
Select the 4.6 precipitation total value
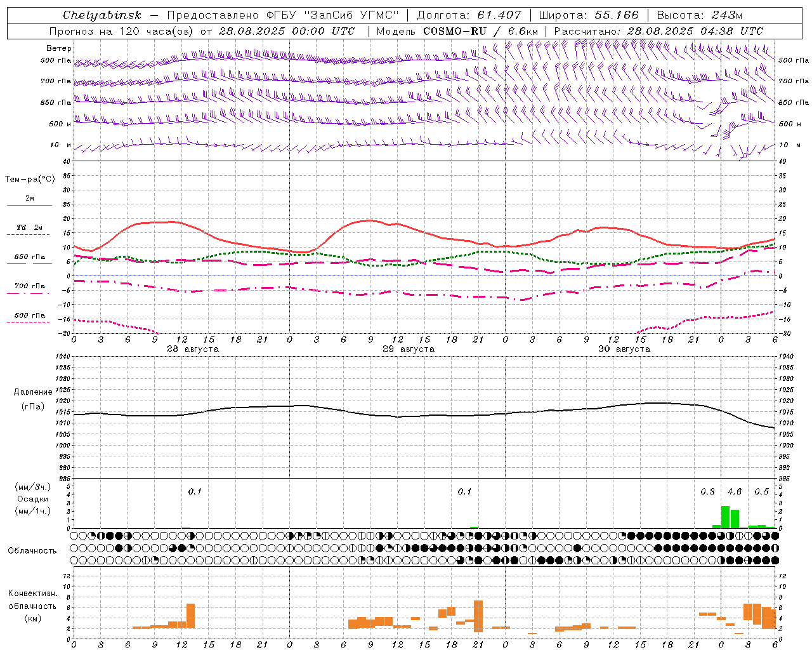735,492
